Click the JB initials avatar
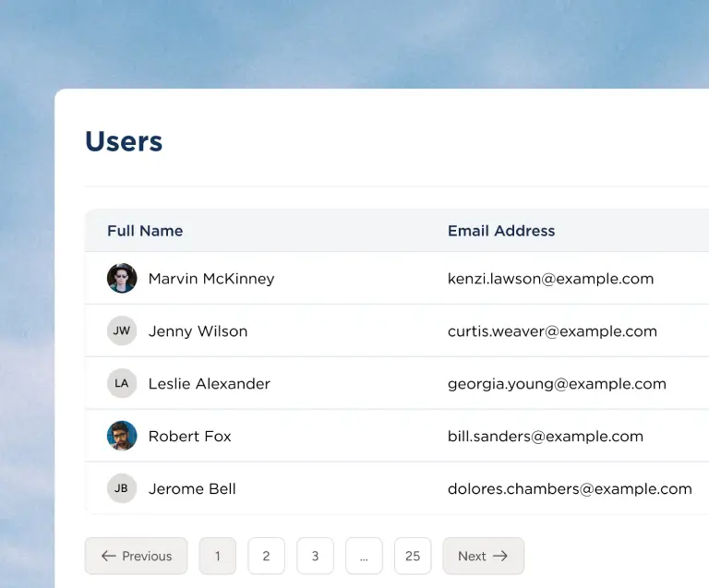Screen dimensions: 709x588 pos(122,488)
